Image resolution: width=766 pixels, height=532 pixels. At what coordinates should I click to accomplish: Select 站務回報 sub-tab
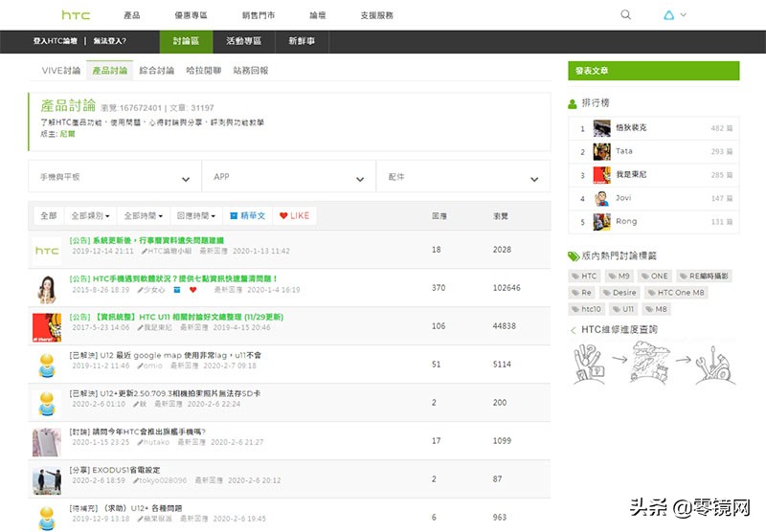251,71
